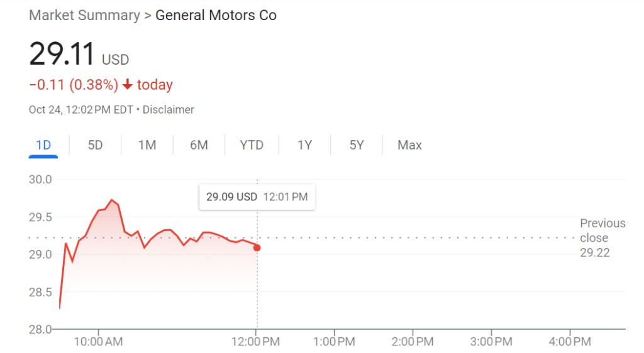Click the 12:00 PM axis label

click(256, 342)
